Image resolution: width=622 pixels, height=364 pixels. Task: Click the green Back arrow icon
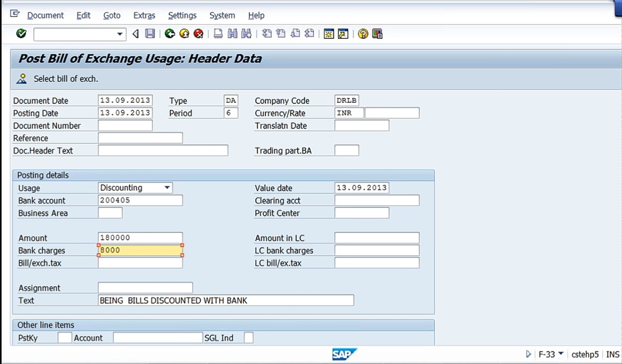[170, 34]
